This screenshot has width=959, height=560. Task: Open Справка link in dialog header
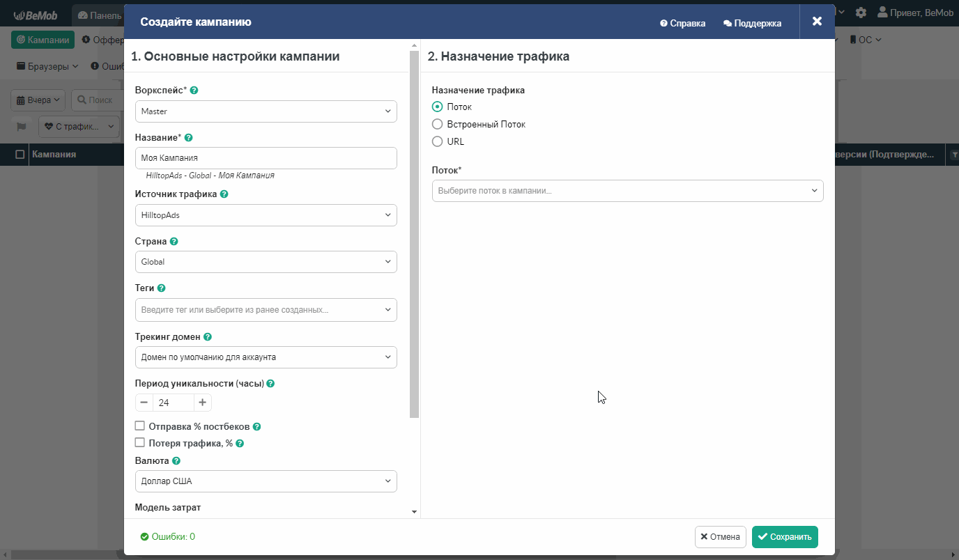tap(683, 23)
